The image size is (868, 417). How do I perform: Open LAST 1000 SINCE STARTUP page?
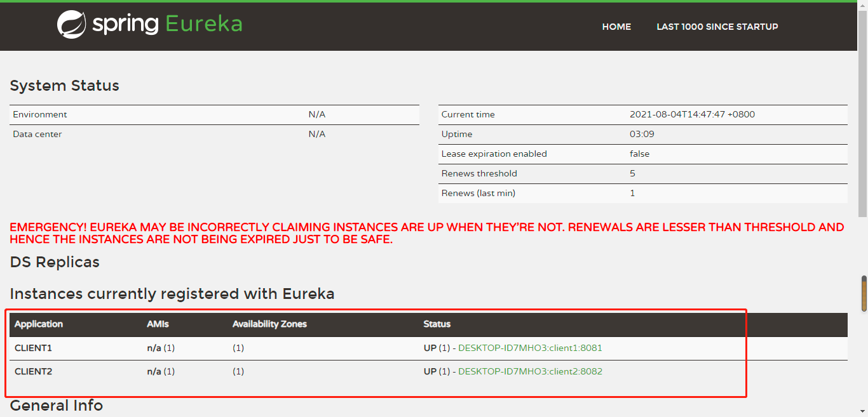coord(717,27)
